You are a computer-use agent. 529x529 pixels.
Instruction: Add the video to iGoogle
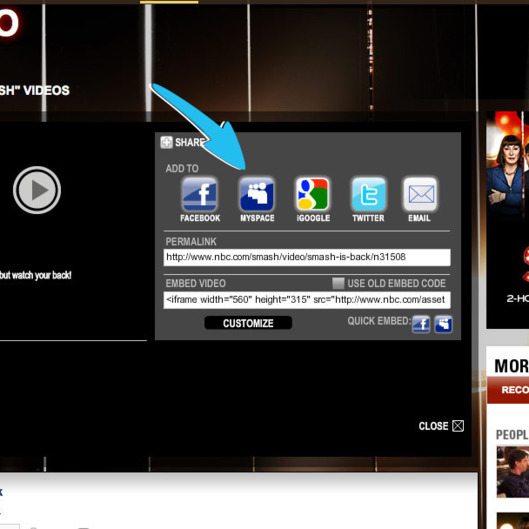click(312, 195)
